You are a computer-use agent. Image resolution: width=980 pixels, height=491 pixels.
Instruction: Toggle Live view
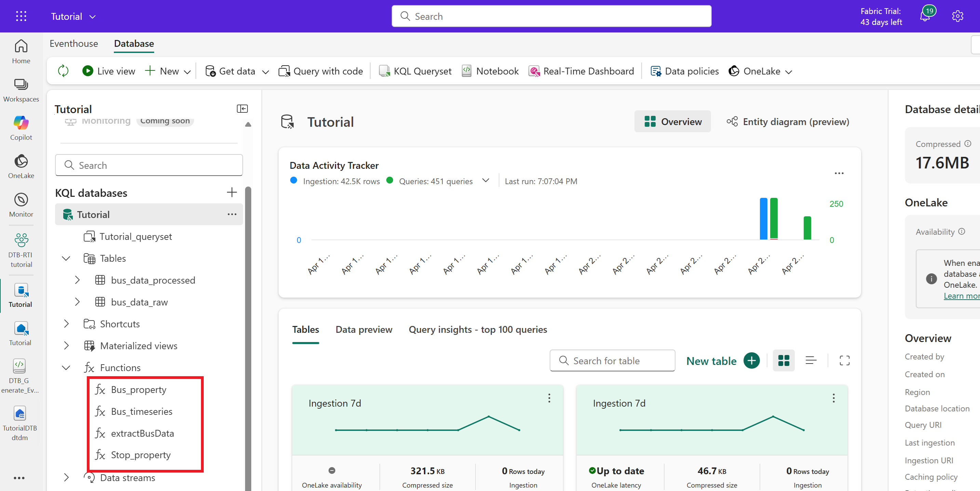tap(109, 71)
